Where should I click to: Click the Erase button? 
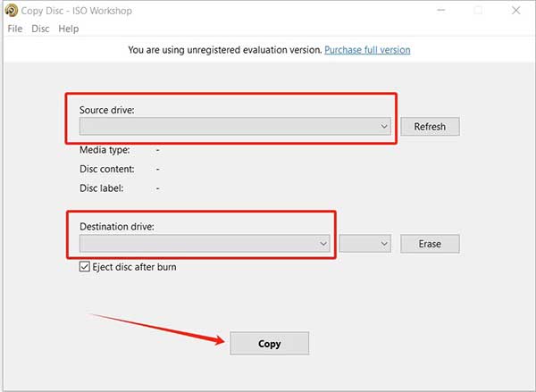click(430, 244)
